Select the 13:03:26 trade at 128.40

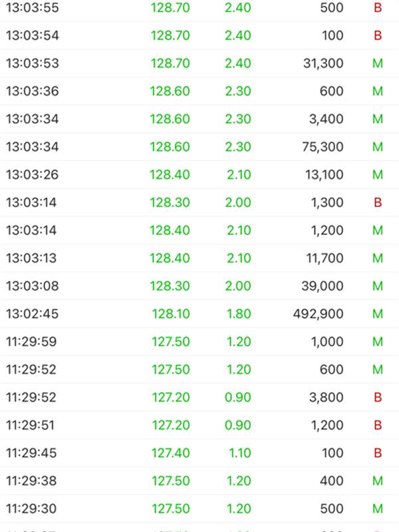click(x=199, y=174)
